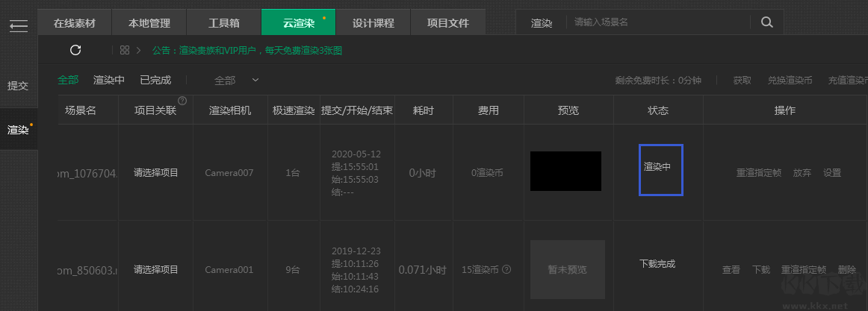Click help icon beside 项目关联 header
This screenshot has width=868, height=311.
coord(182,101)
